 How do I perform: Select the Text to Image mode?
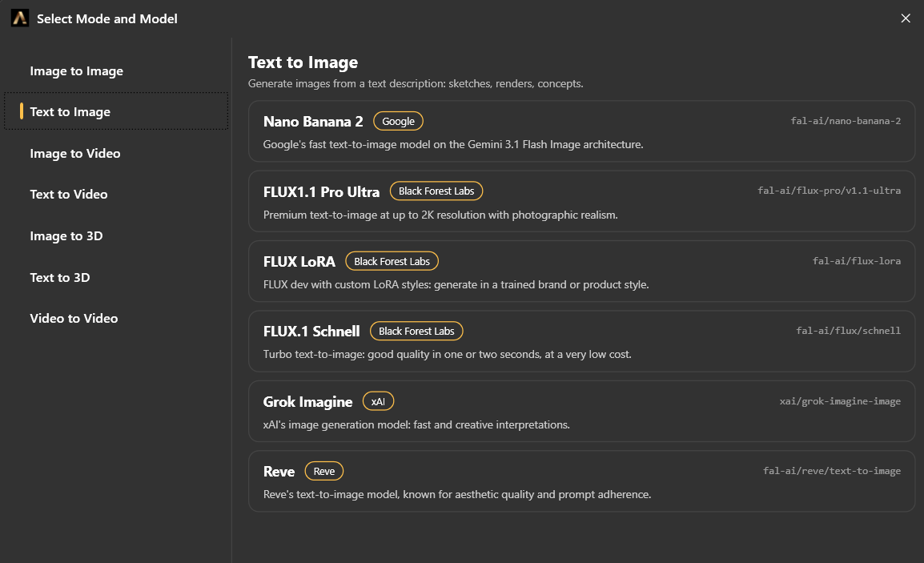pyautogui.click(x=116, y=111)
